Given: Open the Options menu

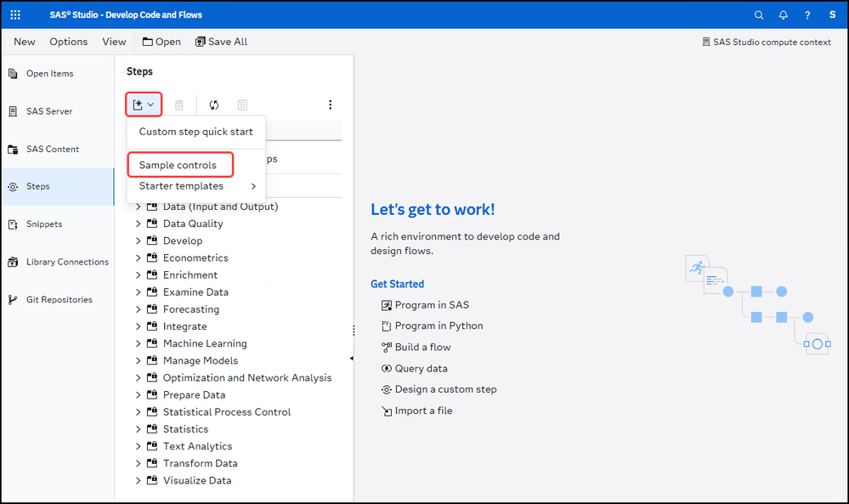Looking at the screenshot, I should (68, 42).
